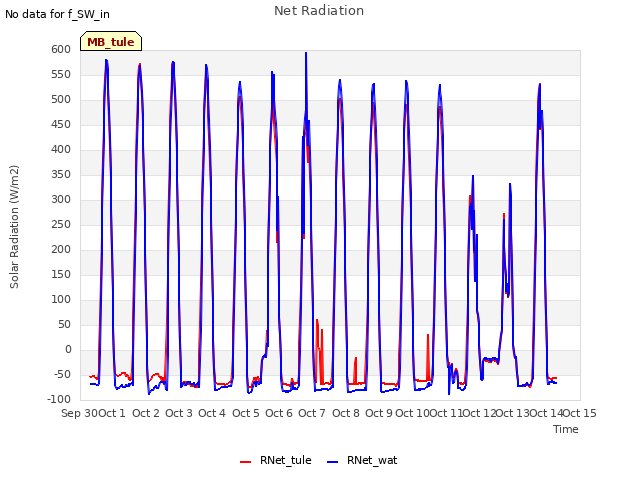Click the red RNet_tule legend swatch
Image resolution: width=640 pixels, height=480 pixels.
(x=245, y=462)
